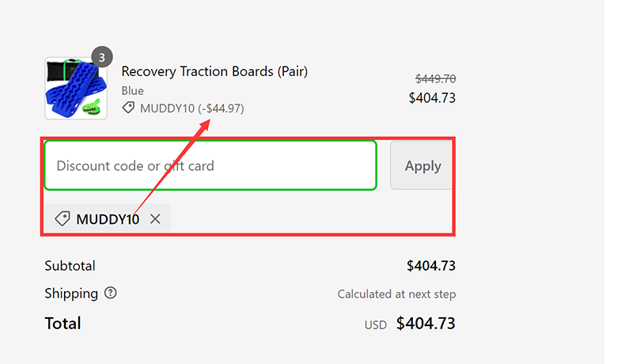Click the Blue variant label
Viewport: 633px width, 364px height.
(132, 91)
